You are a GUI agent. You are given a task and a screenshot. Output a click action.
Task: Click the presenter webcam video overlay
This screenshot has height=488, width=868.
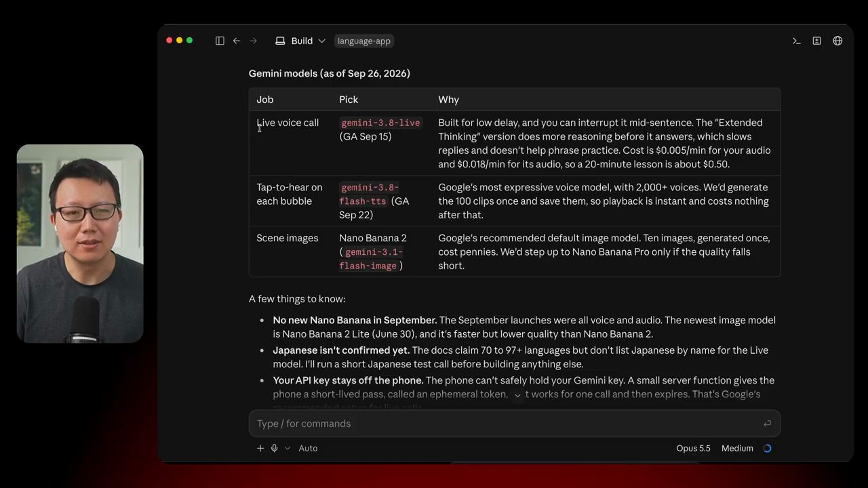80,243
